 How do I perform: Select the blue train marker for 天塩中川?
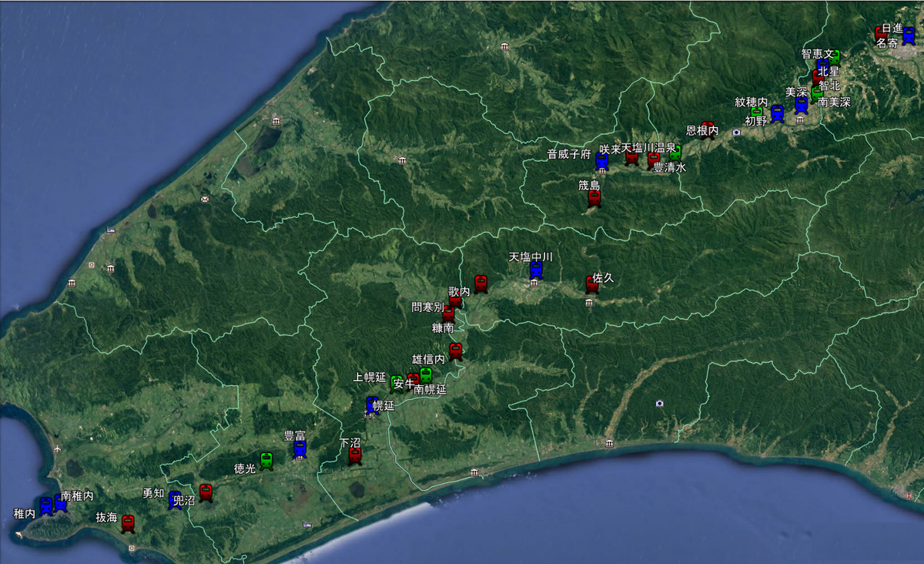pos(536,270)
